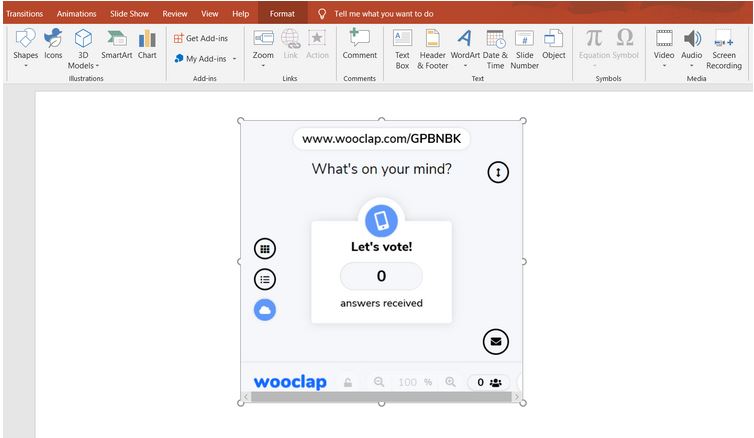Open the Help tab
The height and width of the screenshot is (438, 754).
pos(240,14)
